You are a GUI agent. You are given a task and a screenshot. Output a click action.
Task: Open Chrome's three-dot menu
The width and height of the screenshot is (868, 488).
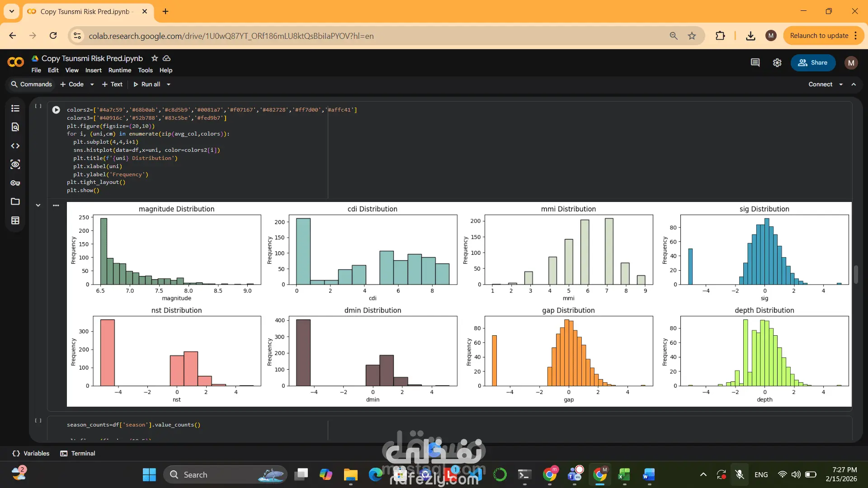[x=856, y=36]
